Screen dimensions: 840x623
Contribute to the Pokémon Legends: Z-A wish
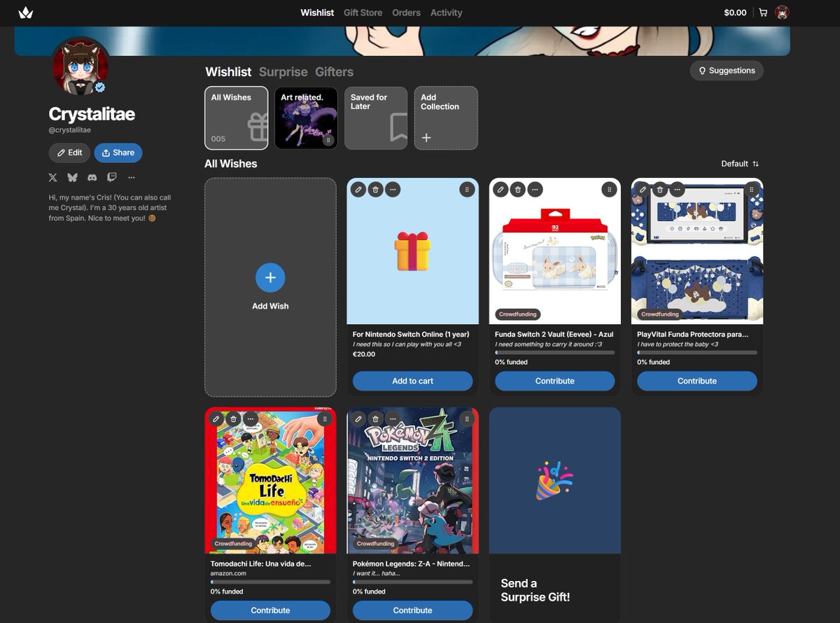tap(412, 610)
